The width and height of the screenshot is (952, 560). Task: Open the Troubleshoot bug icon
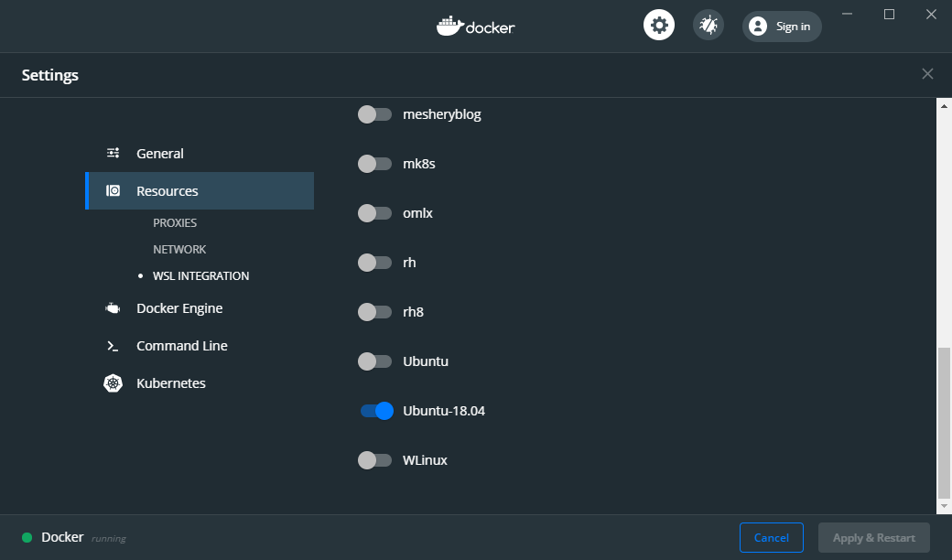(x=708, y=25)
